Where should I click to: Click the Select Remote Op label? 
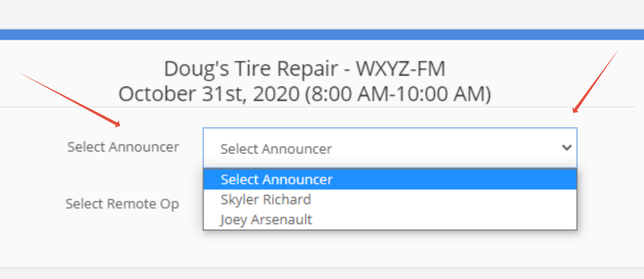pos(122,204)
